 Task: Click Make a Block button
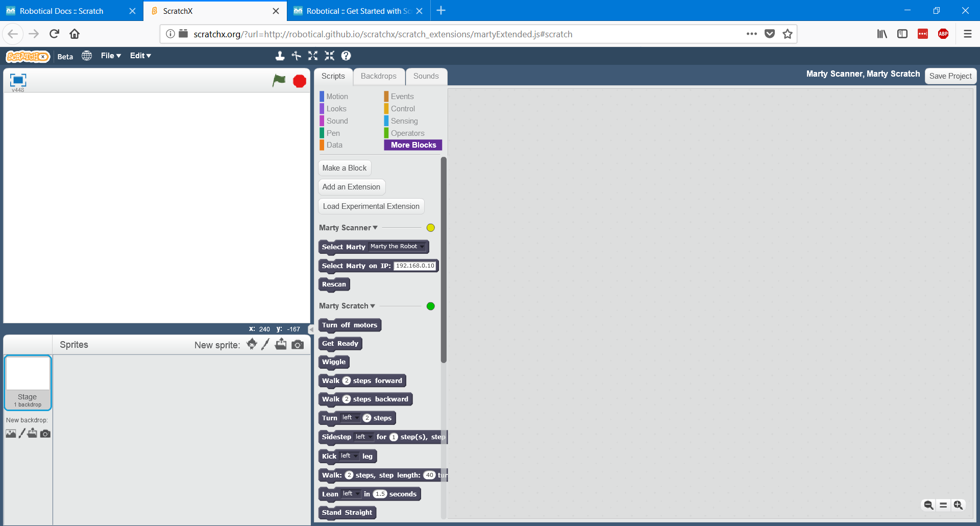[x=345, y=168]
